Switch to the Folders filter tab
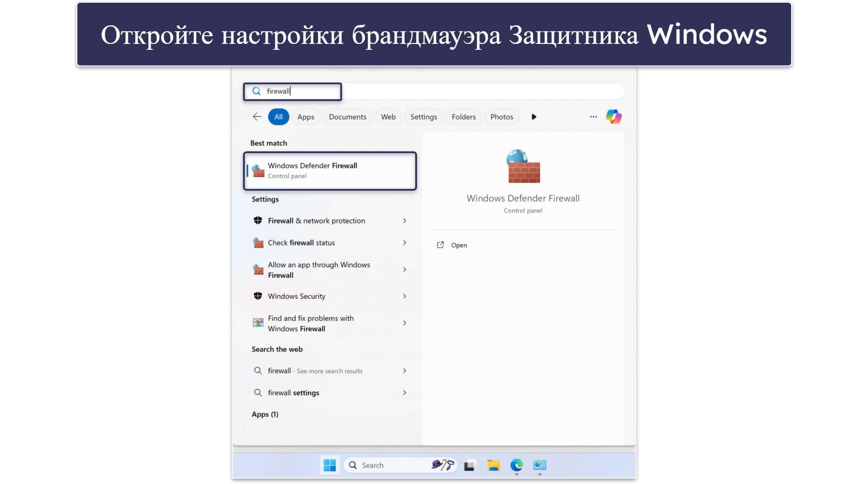The width and height of the screenshot is (868, 484). click(x=464, y=117)
